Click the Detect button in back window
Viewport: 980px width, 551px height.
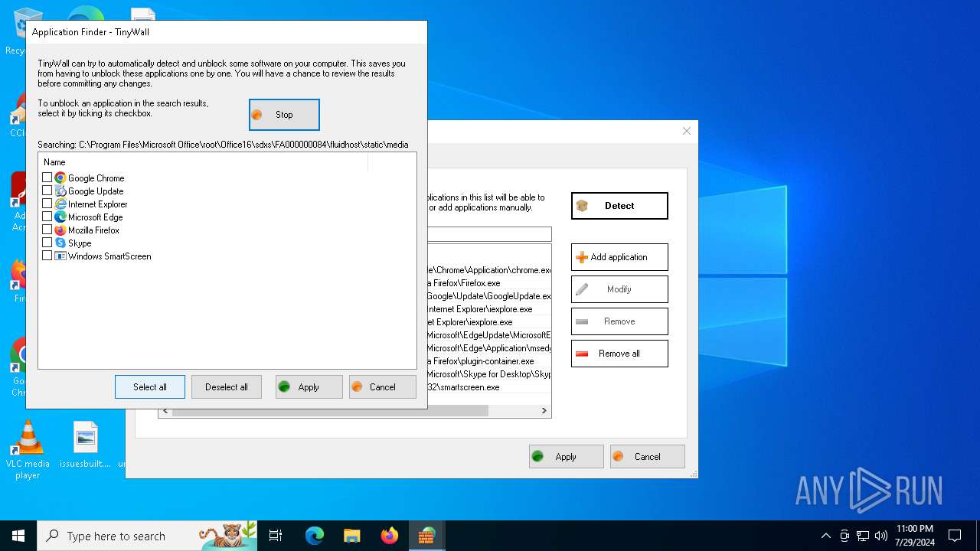(619, 206)
